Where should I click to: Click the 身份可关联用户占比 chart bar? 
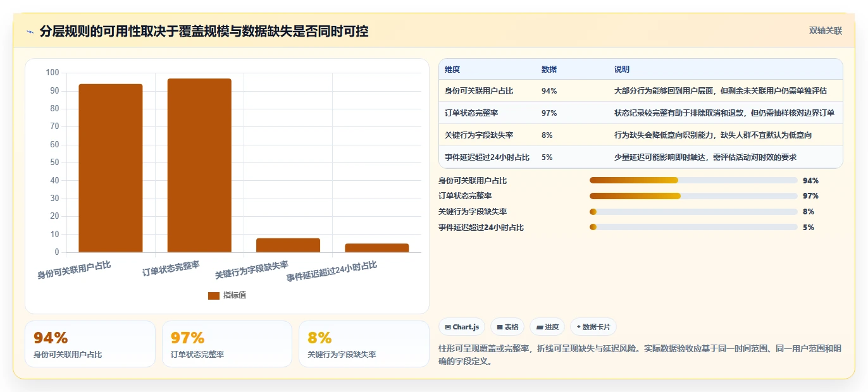tap(111, 168)
